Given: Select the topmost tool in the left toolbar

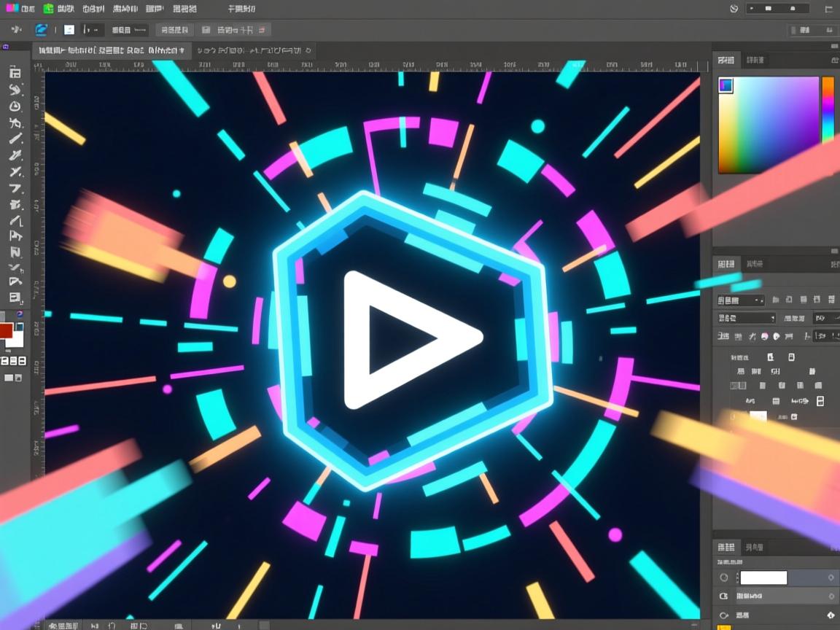Looking at the screenshot, I should (x=15, y=73).
